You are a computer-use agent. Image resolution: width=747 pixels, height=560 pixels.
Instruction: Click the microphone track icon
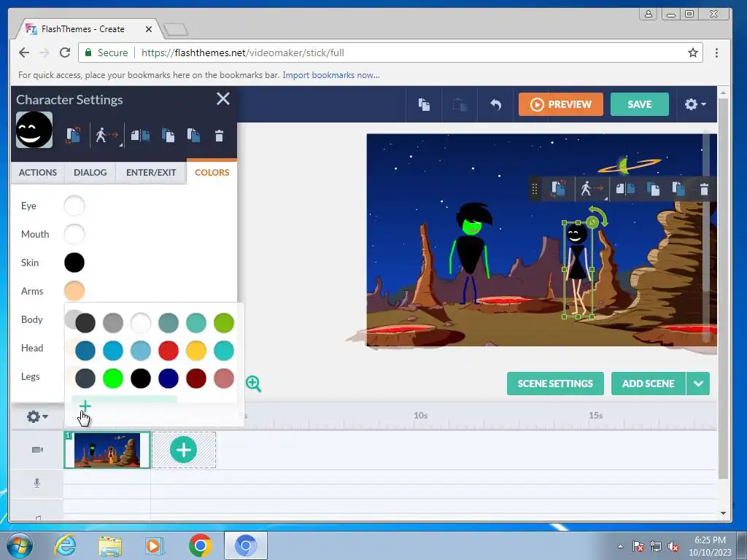[x=37, y=483]
